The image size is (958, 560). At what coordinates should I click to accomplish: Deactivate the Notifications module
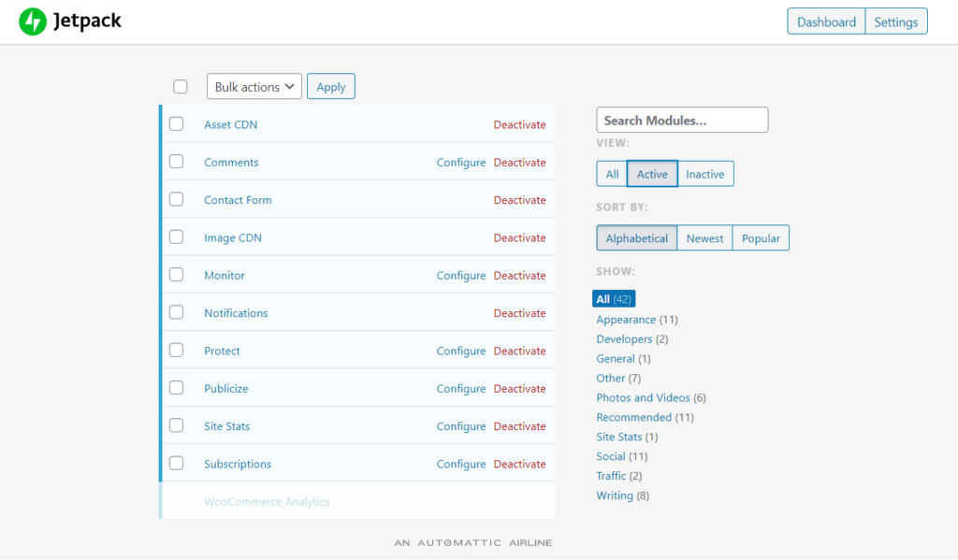[x=519, y=313]
